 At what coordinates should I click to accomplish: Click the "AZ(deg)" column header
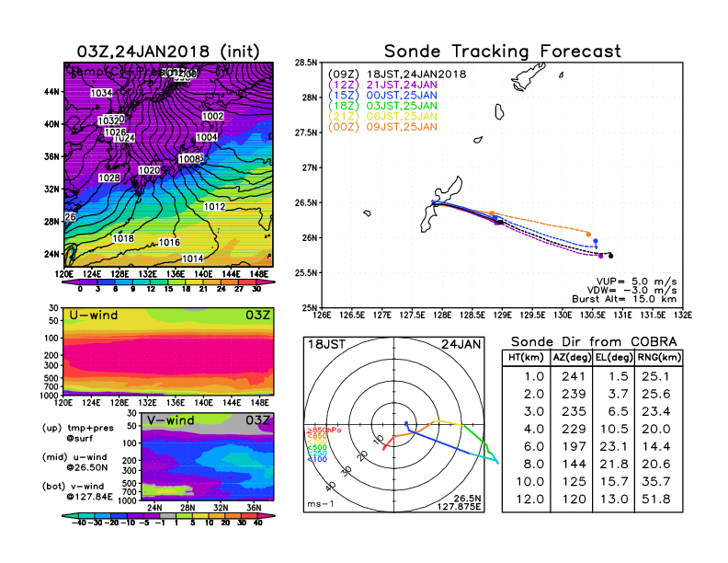(572, 357)
